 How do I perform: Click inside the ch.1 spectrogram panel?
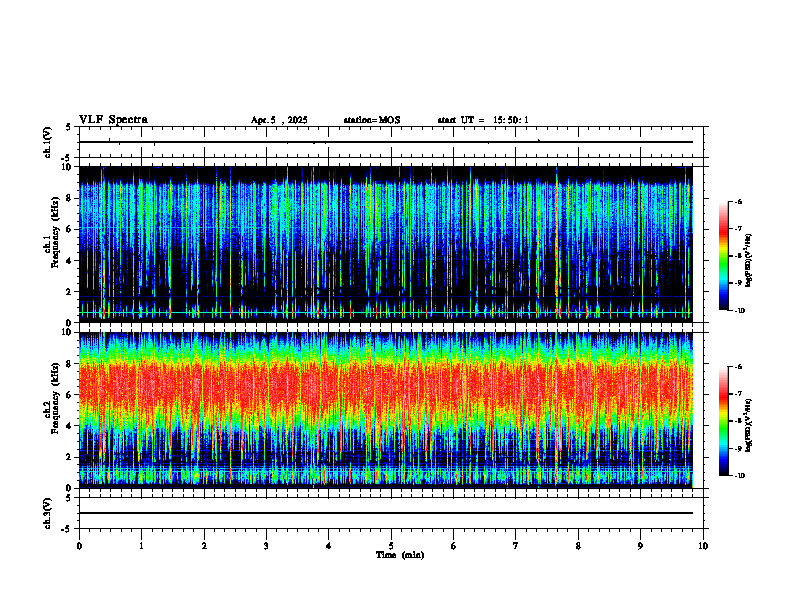[x=386, y=244]
